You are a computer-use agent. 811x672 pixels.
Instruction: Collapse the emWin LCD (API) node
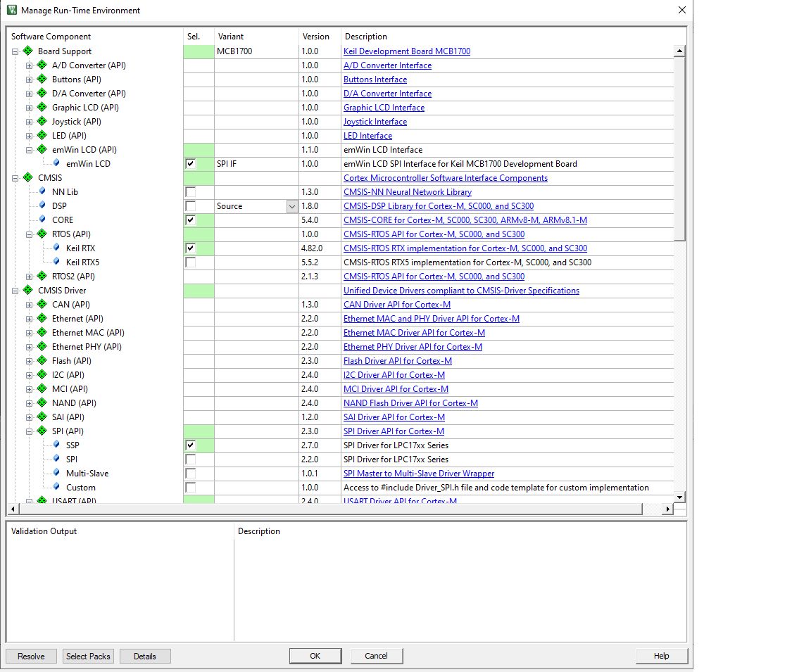point(29,150)
